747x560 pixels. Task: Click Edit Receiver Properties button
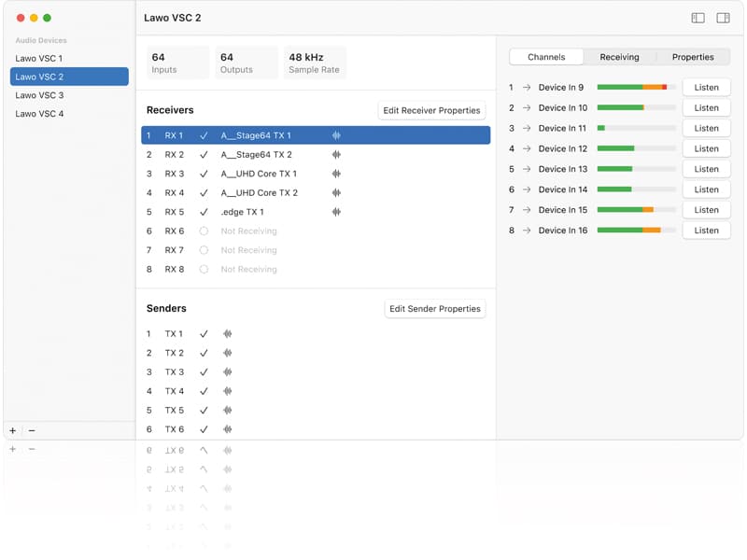[x=431, y=110]
